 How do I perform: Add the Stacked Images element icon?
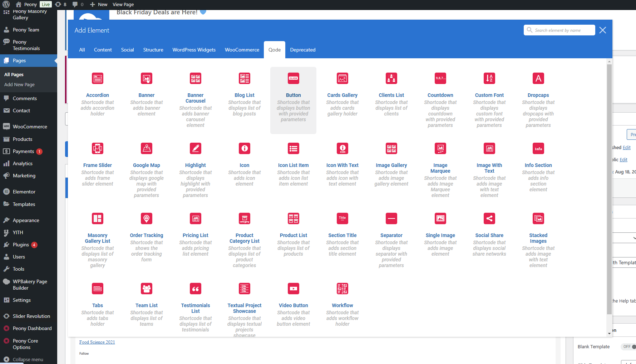538,218
